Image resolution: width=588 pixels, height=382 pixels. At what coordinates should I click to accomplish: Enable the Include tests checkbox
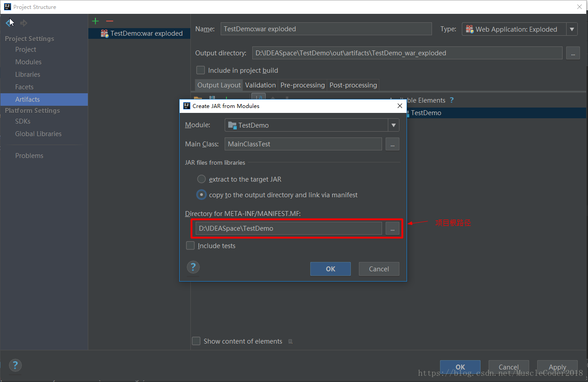click(191, 246)
